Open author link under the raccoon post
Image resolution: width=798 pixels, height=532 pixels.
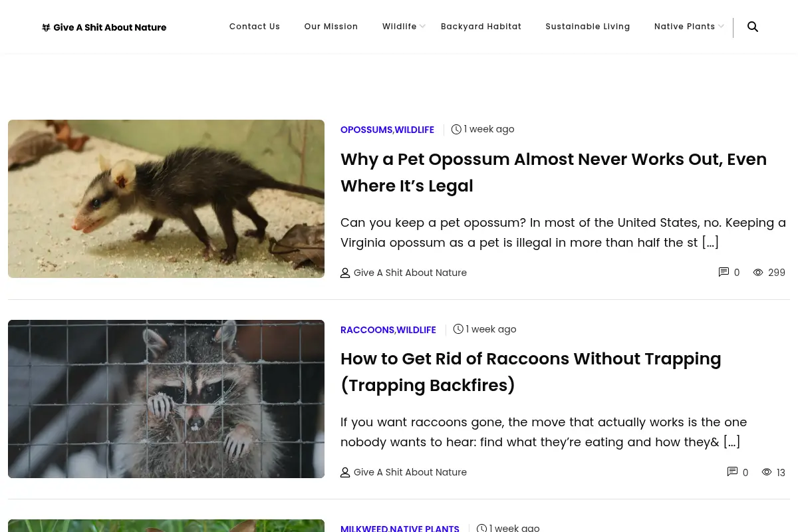click(x=410, y=472)
